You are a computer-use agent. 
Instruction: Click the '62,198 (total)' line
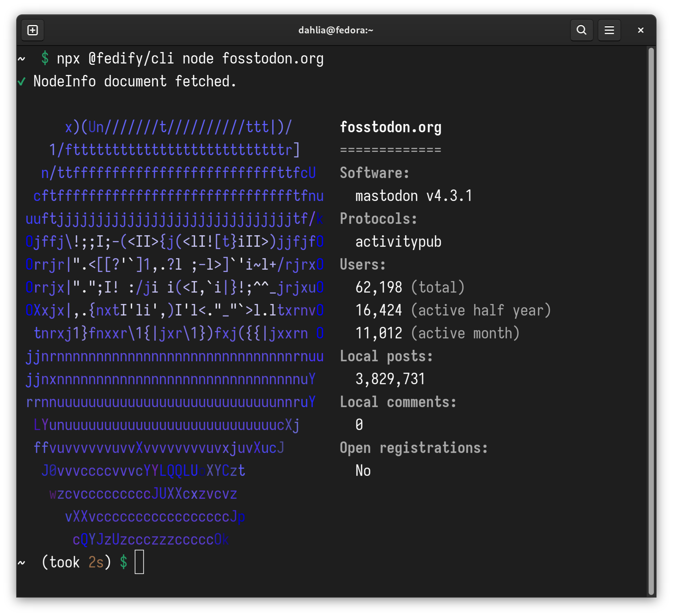(410, 287)
